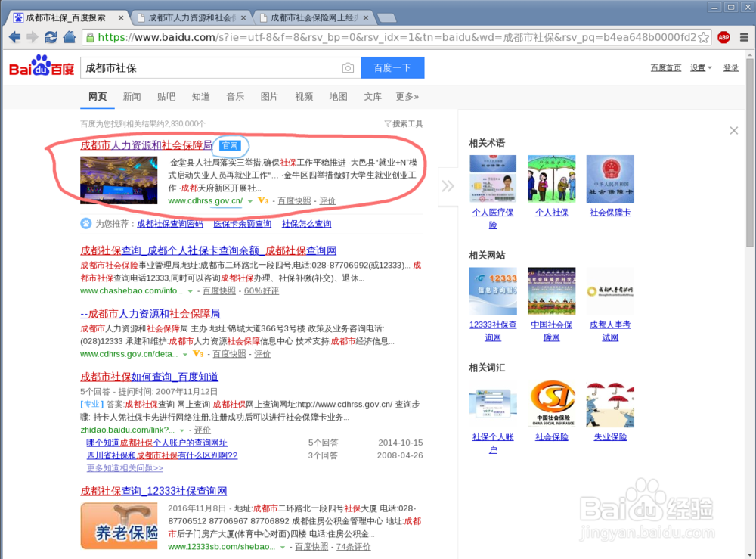The height and width of the screenshot is (559, 756).
Task: Click the 成都人事考试网 site thumbnail
Action: point(610,291)
